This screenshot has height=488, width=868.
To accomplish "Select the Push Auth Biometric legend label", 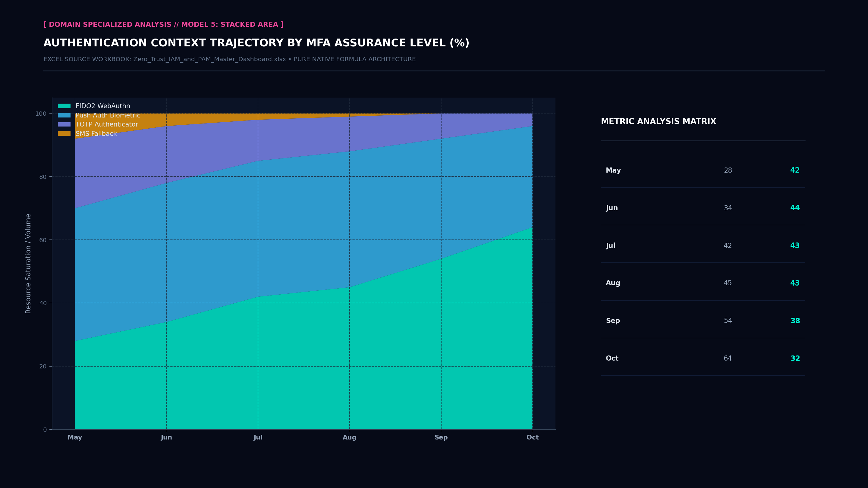I will (108, 115).
